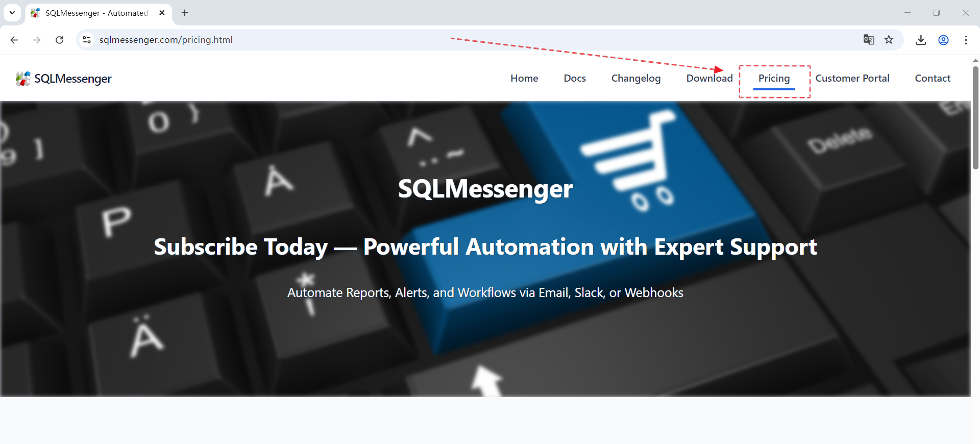Click the 'Automate Reports, Alerts' subtitle text
Viewport: 980px width, 444px height.
(485, 293)
